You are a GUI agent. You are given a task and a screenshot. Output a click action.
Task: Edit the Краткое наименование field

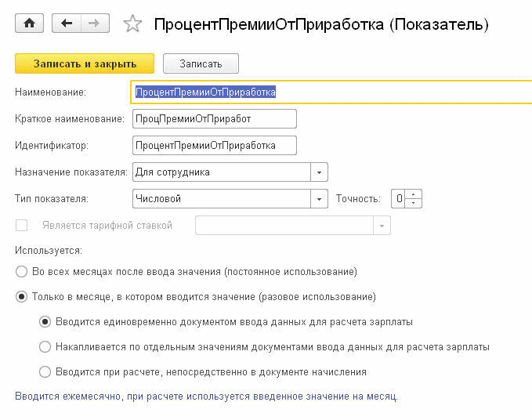(215, 119)
